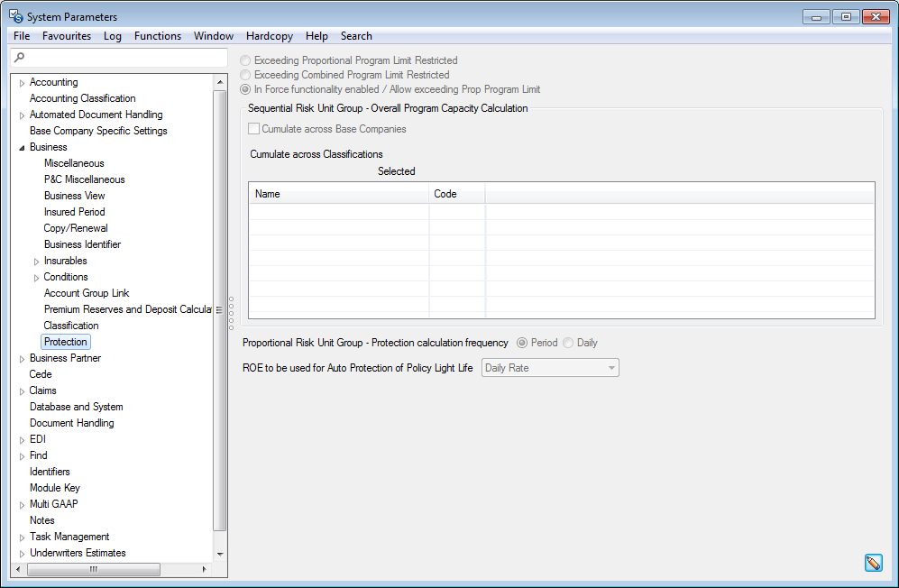Select Exceeding Combined Program Limit Restricted
Screen dimensions: 899x588
click(244, 75)
